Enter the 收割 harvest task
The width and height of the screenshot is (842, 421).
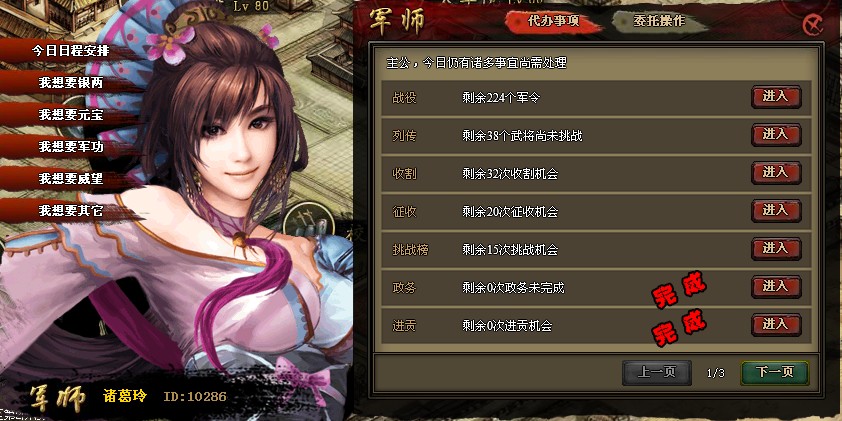(776, 173)
